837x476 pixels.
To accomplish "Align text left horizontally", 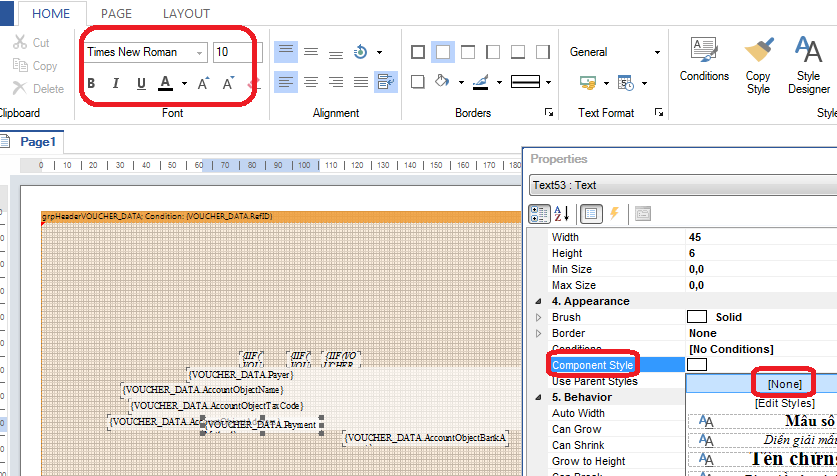I will pos(286,82).
